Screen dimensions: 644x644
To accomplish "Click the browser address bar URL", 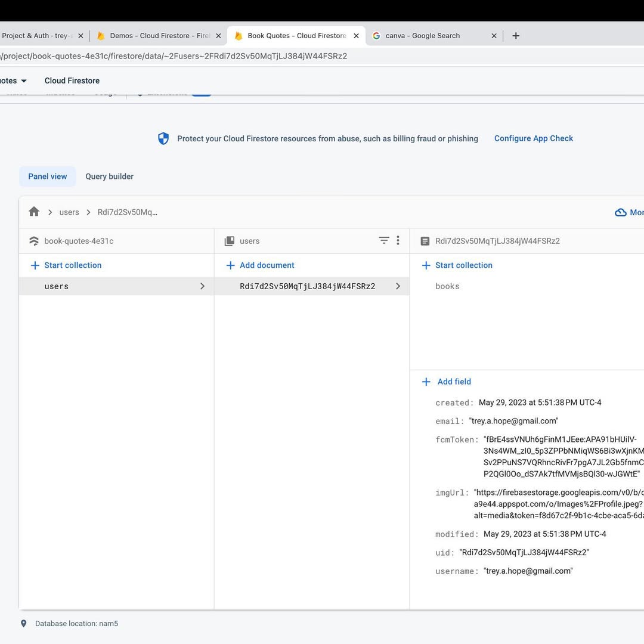I will [x=179, y=56].
